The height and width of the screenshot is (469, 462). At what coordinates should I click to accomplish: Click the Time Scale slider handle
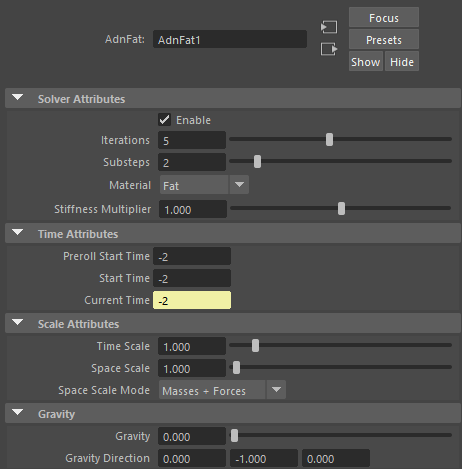click(255, 346)
